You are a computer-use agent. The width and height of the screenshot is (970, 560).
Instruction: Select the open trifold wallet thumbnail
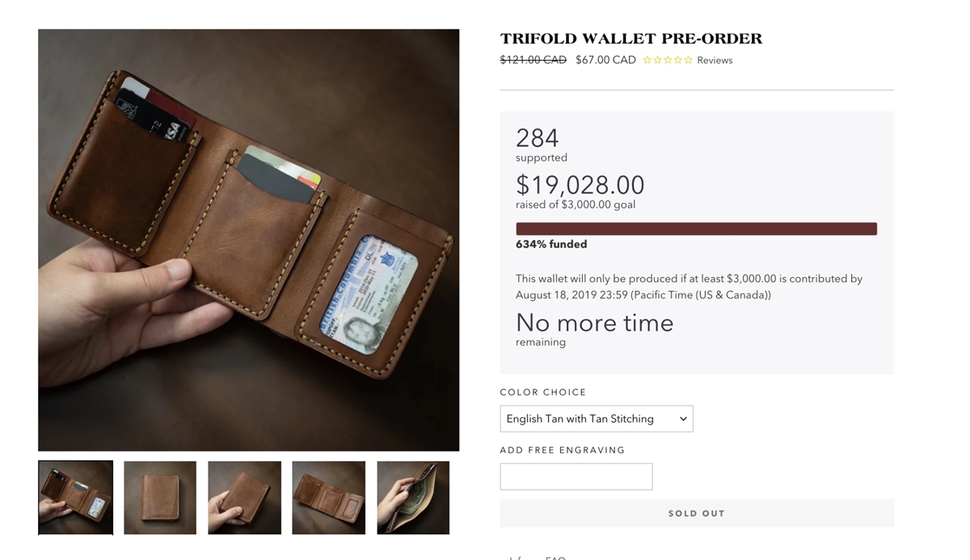[76, 498]
